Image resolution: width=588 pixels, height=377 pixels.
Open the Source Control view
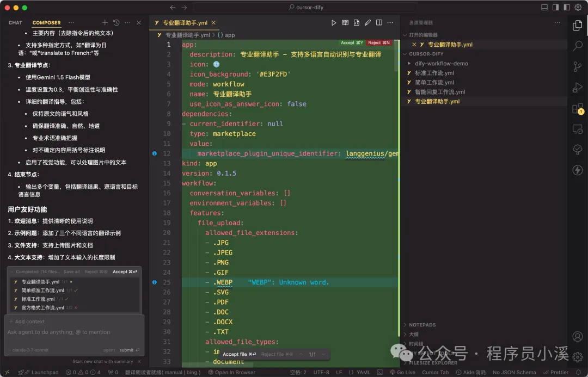click(x=578, y=66)
